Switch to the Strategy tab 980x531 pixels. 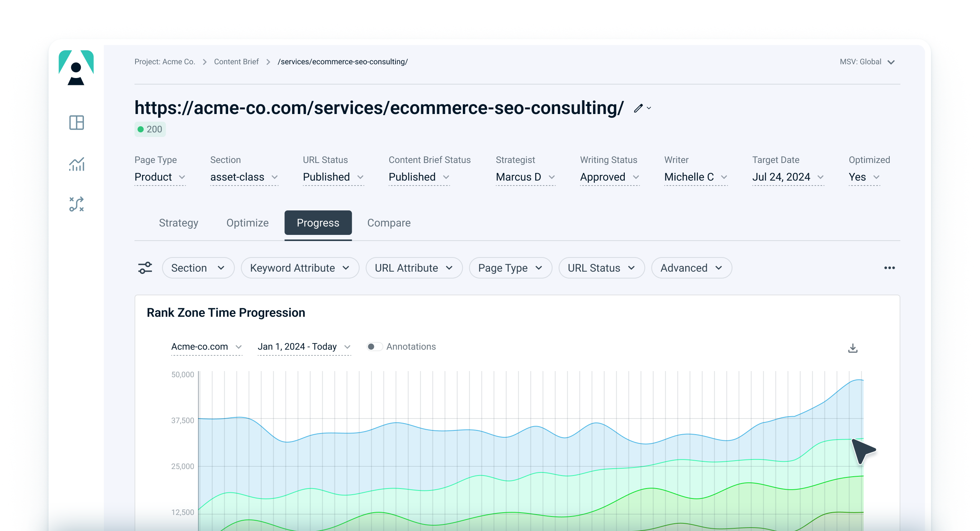click(178, 223)
